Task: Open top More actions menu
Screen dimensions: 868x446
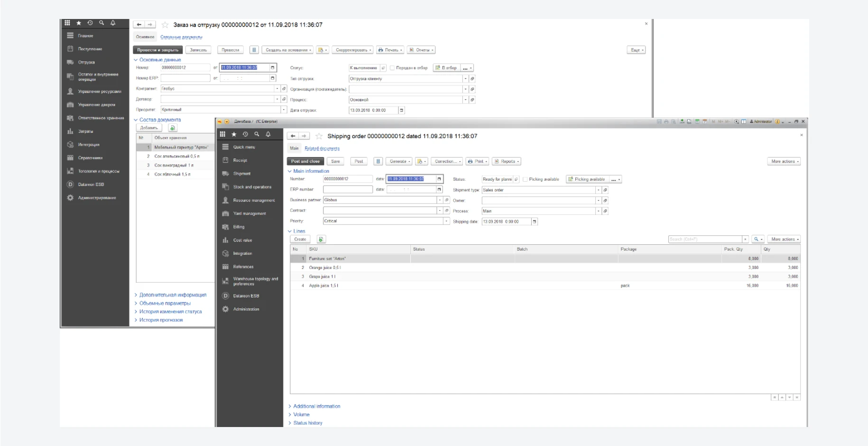Action: [784, 161]
